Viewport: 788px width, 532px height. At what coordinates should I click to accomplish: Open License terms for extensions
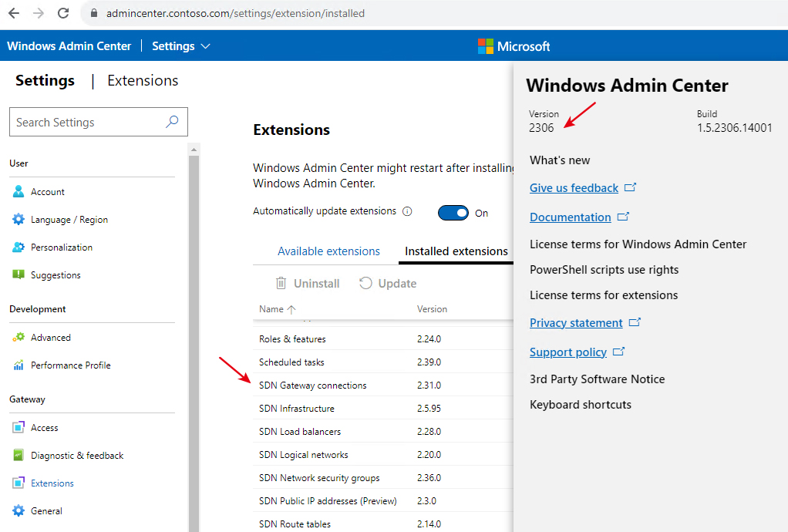(x=604, y=295)
